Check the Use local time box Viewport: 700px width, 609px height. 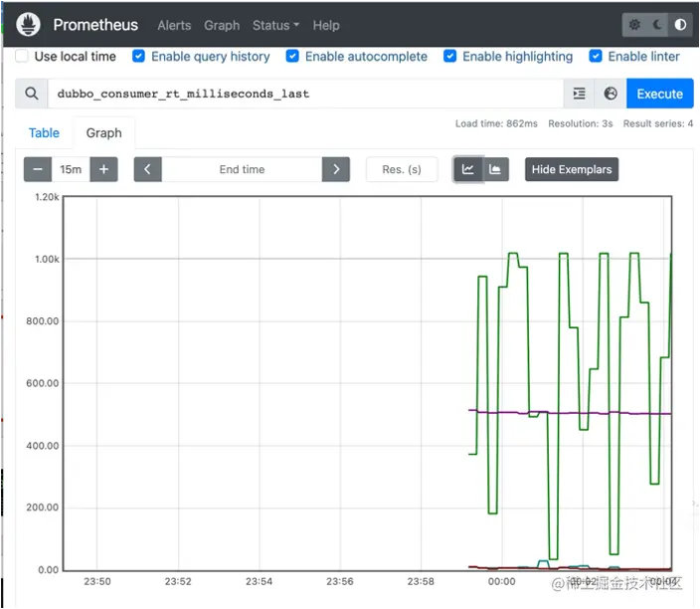[x=22, y=57]
